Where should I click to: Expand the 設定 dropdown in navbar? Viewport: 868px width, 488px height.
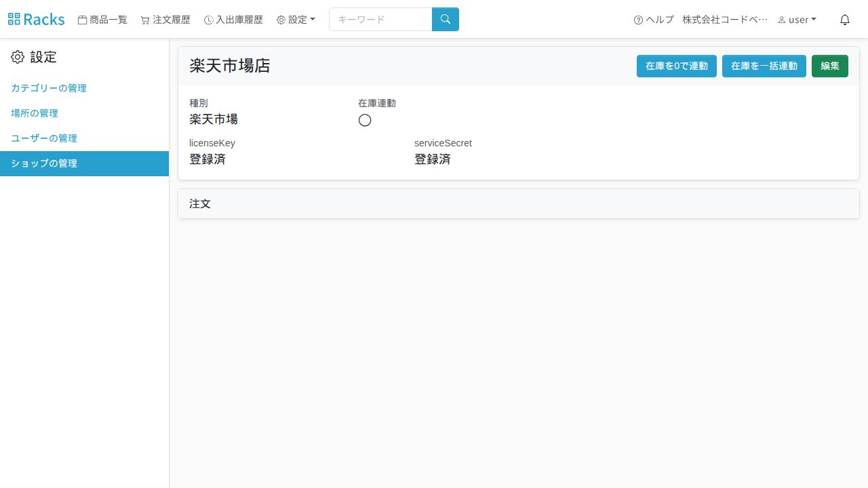click(296, 20)
